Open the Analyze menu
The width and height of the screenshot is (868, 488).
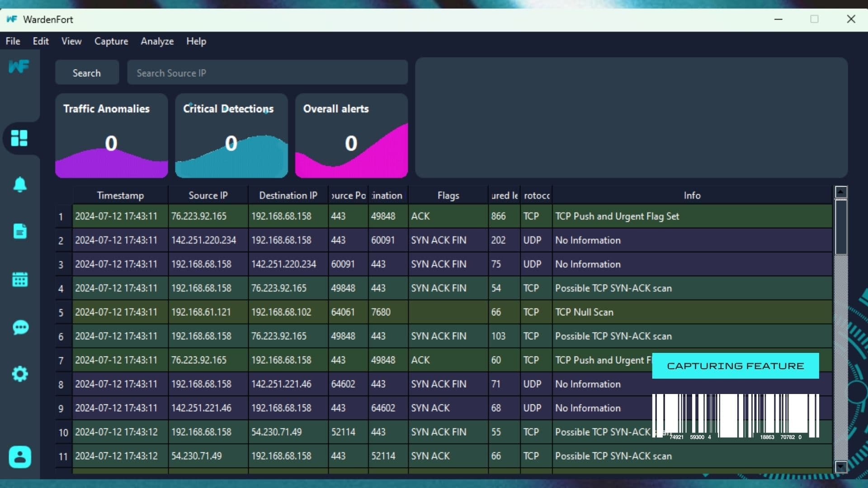coord(157,41)
